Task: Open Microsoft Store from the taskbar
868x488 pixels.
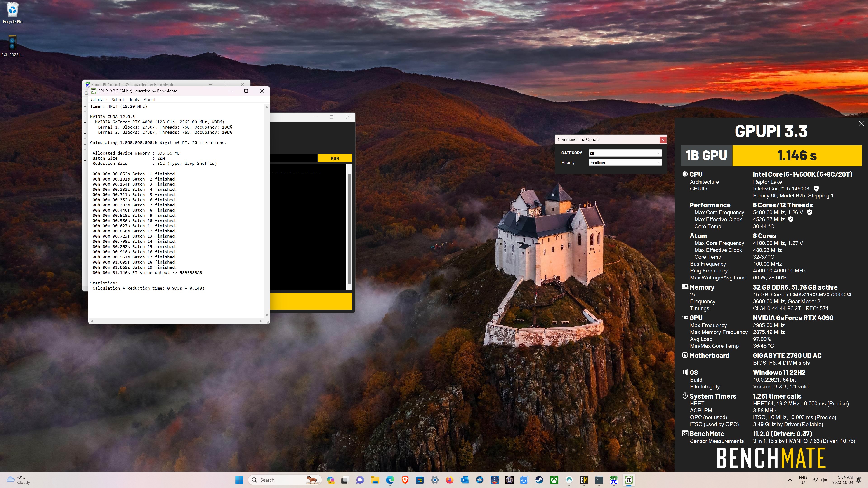Action: pyautogui.click(x=420, y=480)
